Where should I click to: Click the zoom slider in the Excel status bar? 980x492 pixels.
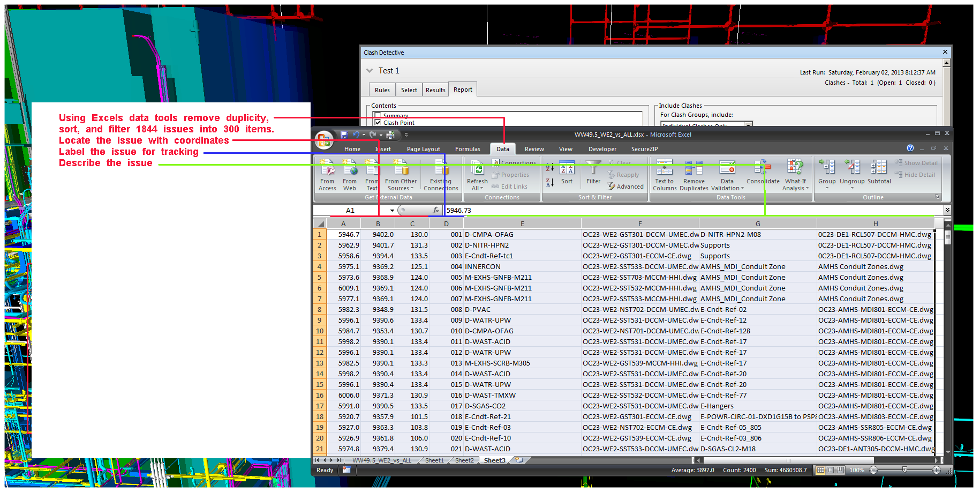[904, 470]
